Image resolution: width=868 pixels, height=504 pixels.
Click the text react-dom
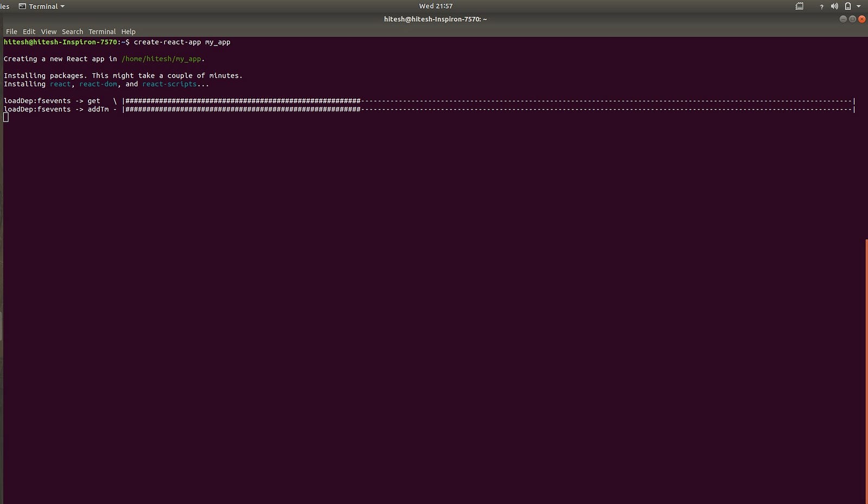98,84
